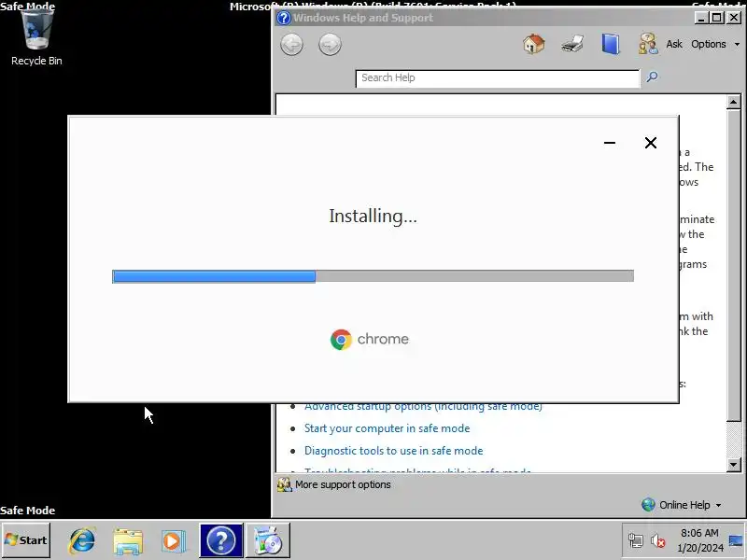Go forward in Windows Help and Support
Viewport: 747px width, 560px height.
click(330, 45)
